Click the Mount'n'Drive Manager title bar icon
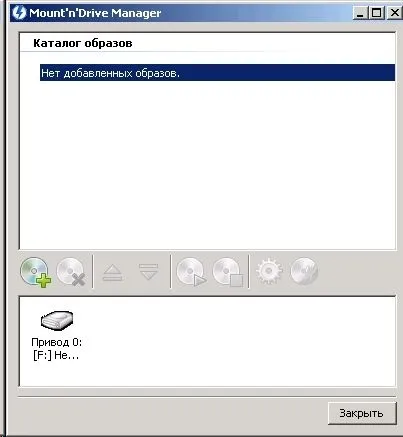 [19, 13]
